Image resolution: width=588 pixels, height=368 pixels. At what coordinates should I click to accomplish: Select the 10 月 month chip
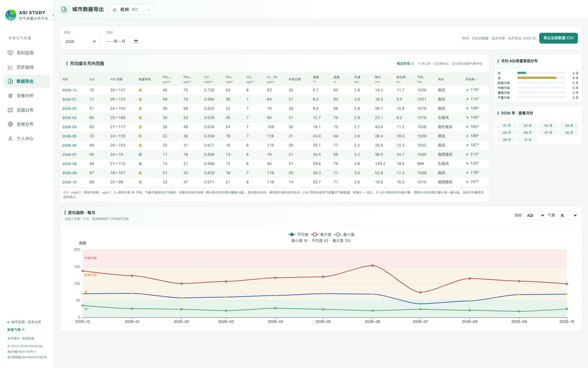[527, 139]
